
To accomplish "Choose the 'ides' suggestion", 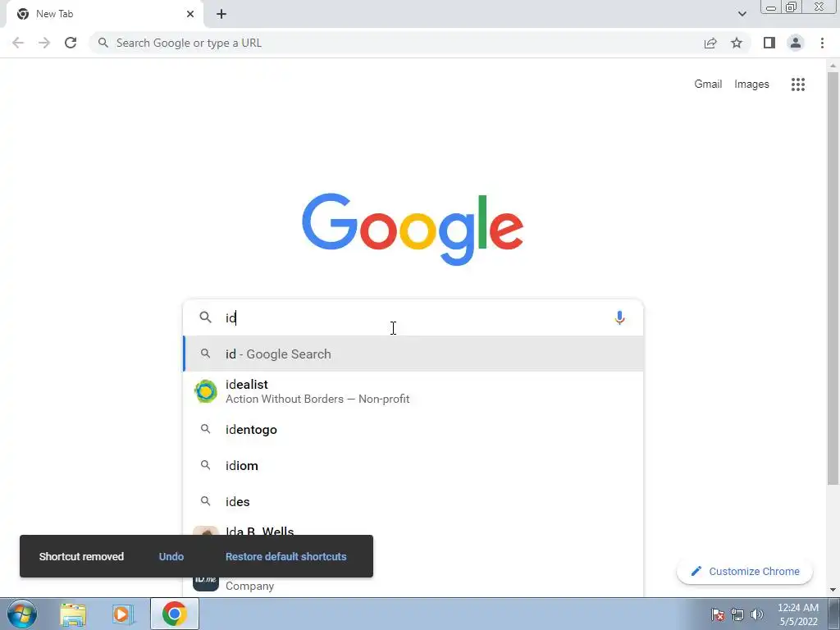I will pos(413,501).
